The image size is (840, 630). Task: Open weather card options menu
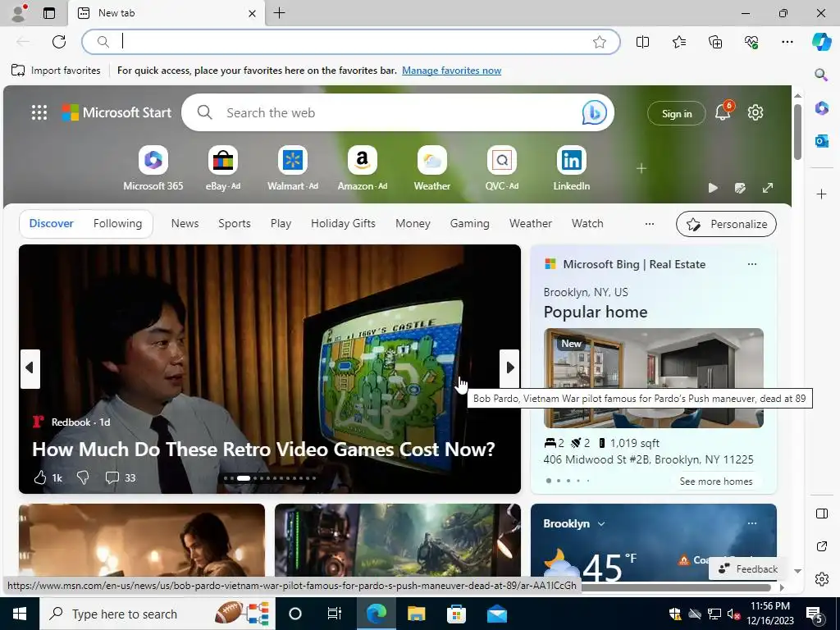click(752, 523)
